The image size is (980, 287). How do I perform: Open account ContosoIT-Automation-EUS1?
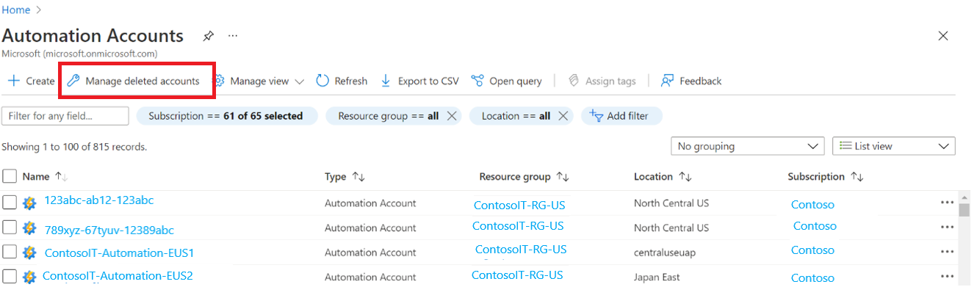(x=119, y=253)
